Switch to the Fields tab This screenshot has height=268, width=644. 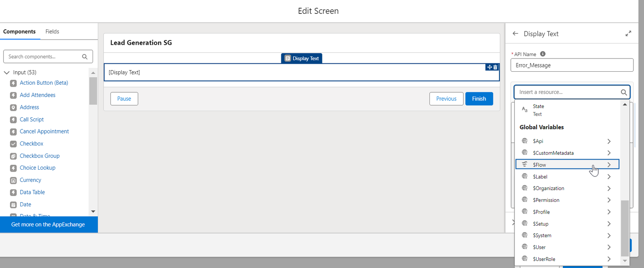click(x=52, y=31)
